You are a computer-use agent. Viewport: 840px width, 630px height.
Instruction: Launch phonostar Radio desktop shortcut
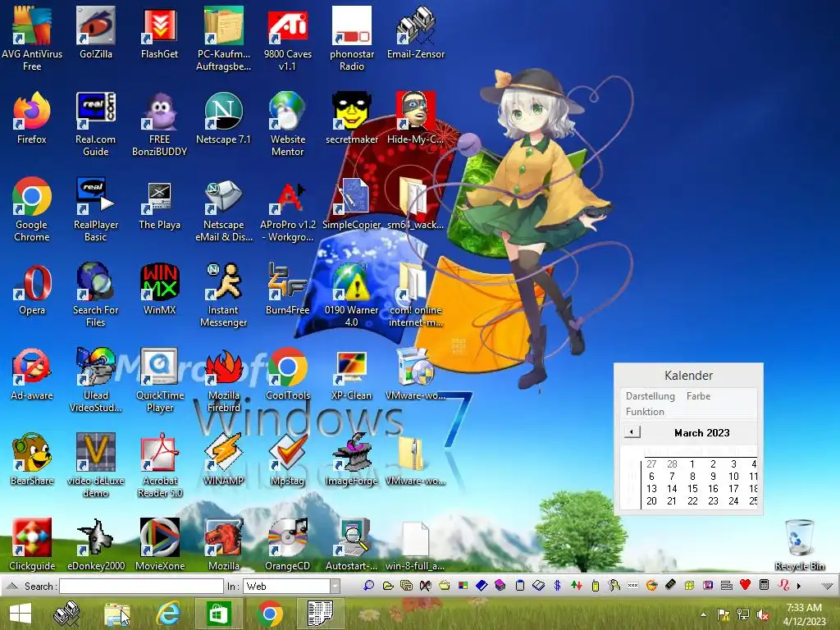point(351,38)
